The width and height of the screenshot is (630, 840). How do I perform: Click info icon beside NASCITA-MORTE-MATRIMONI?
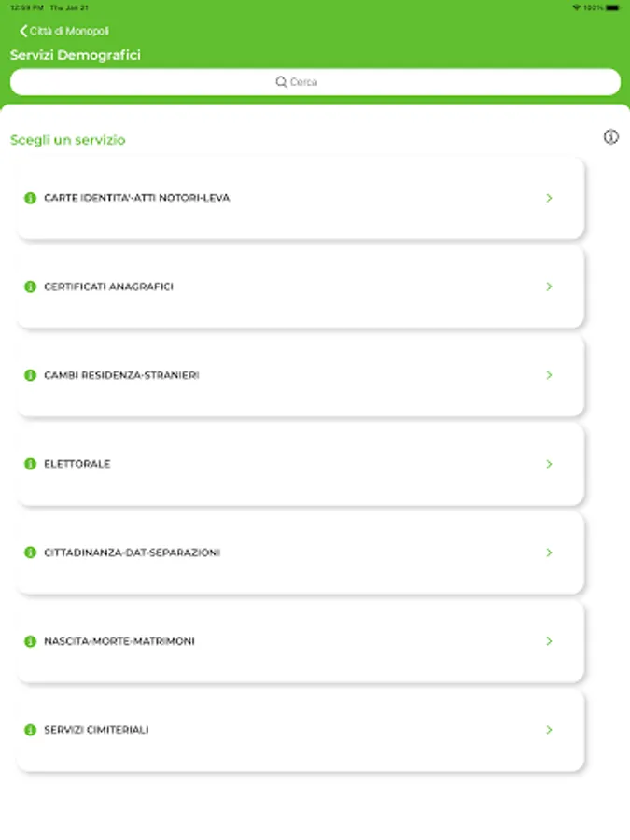[x=30, y=641]
